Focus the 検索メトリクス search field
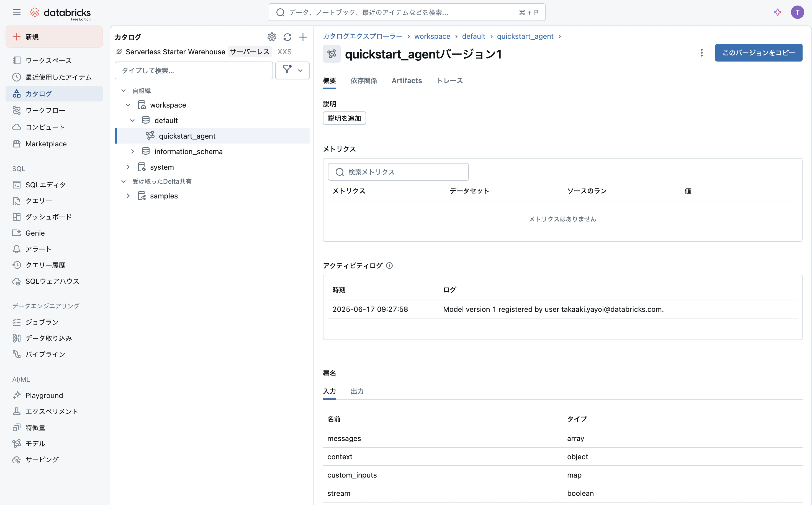 [398, 172]
